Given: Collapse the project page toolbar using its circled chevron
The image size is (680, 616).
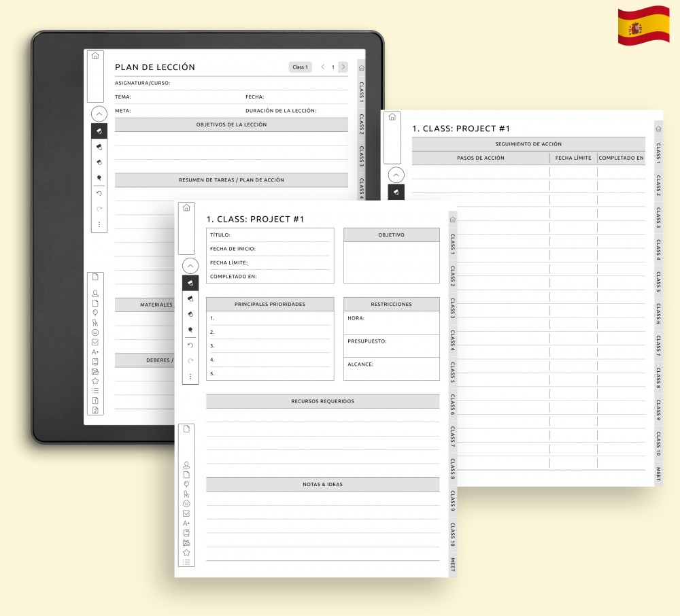Looking at the screenshot, I should [x=190, y=266].
